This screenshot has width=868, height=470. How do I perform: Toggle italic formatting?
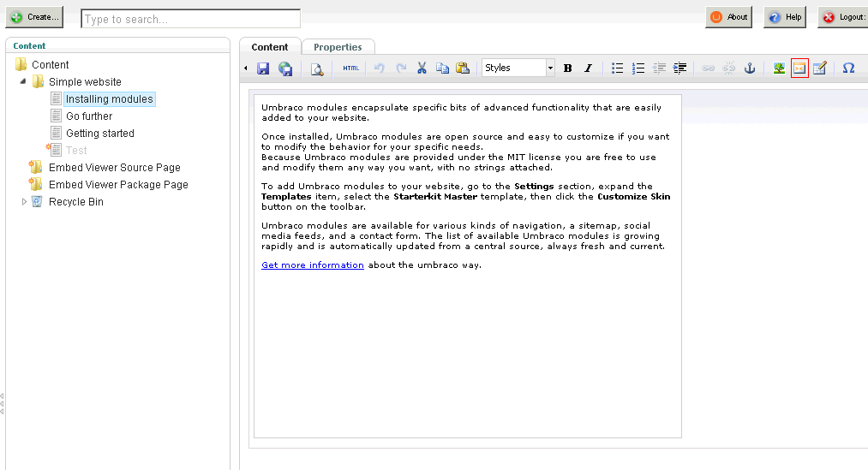[x=588, y=68]
